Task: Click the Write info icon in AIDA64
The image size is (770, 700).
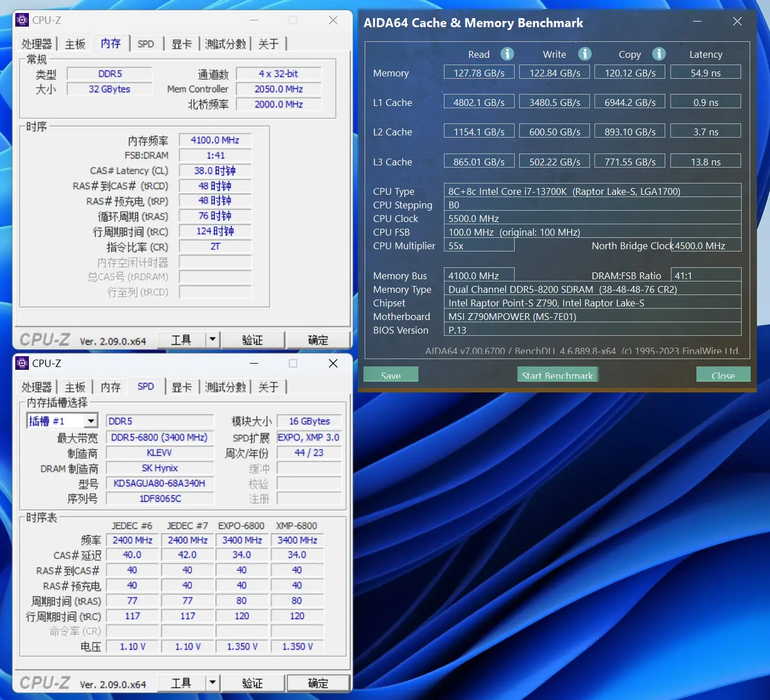Action: [585, 54]
